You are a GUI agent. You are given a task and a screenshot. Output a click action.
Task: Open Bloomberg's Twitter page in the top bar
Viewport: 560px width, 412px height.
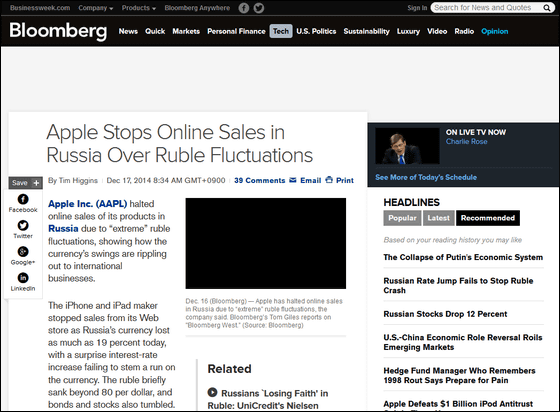(x=259, y=8)
